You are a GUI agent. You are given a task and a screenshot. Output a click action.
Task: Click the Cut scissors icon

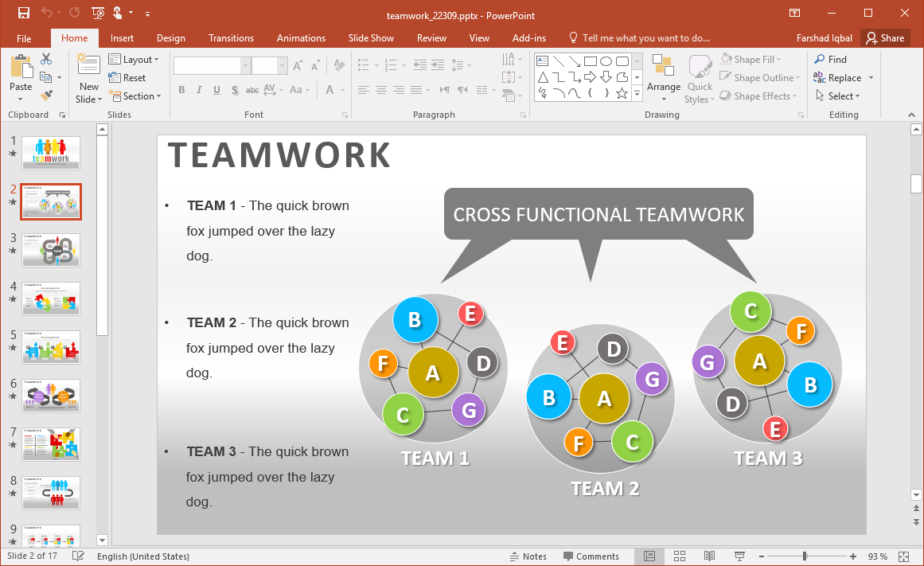[x=46, y=59]
